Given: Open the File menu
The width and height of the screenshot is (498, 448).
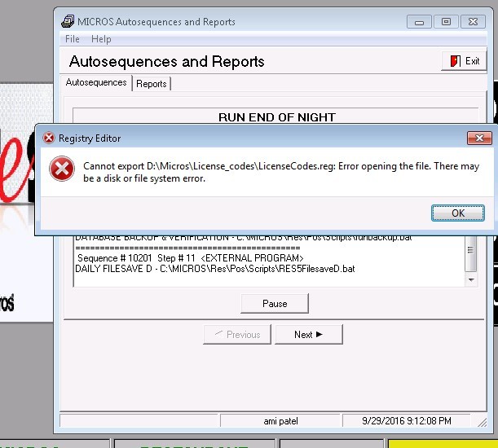Looking at the screenshot, I should coord(72,39).
